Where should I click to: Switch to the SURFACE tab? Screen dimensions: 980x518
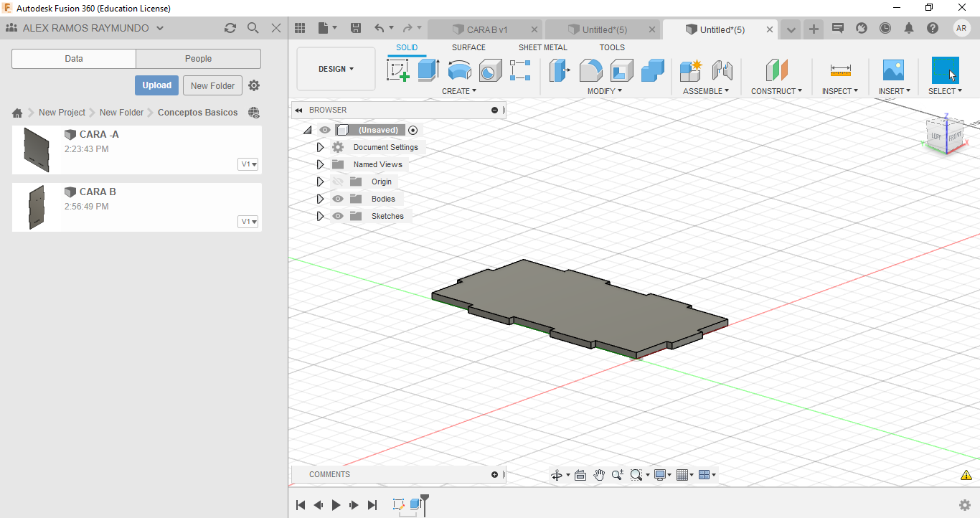(468, 47)
